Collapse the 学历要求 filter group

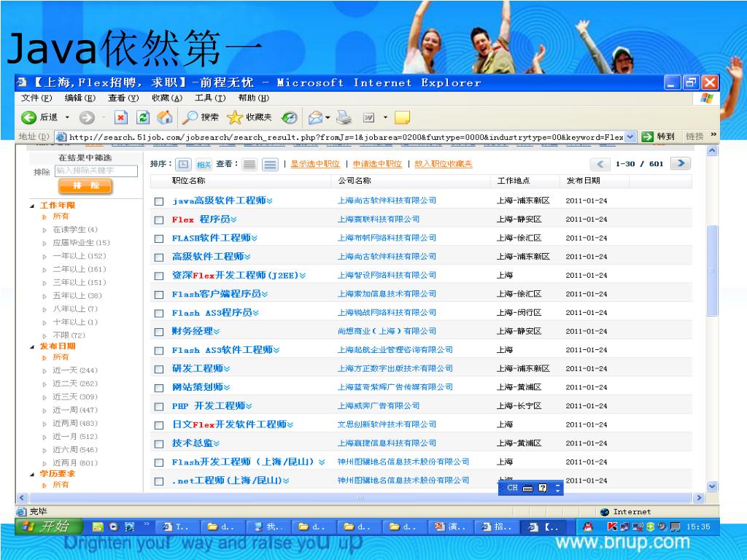click(x=32, y=474)
